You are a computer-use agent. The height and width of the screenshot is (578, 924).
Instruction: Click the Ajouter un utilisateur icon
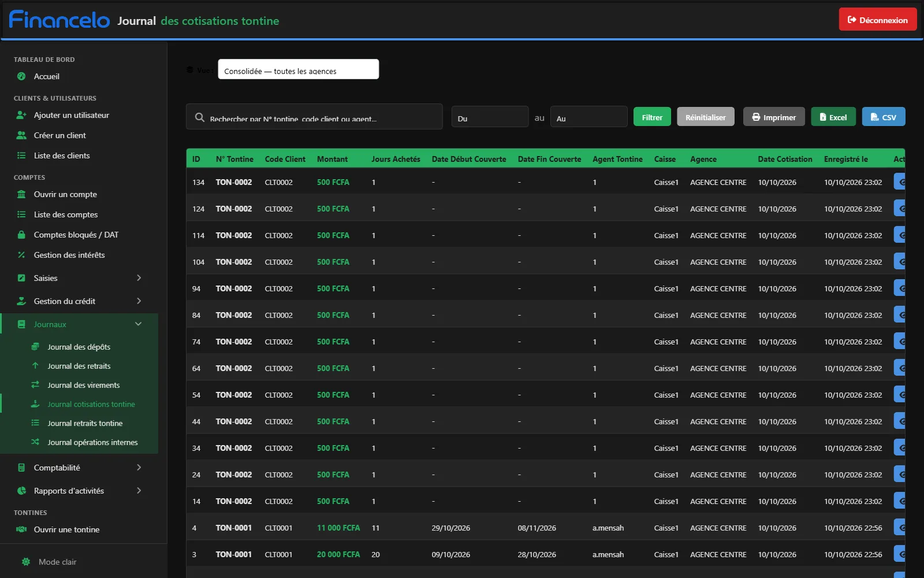point(21,115)
